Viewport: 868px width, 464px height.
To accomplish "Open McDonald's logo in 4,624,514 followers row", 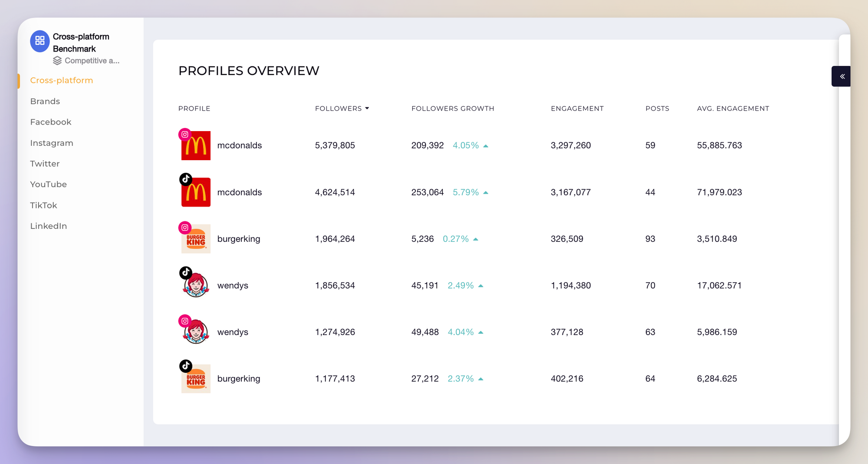I will [196, 192].
